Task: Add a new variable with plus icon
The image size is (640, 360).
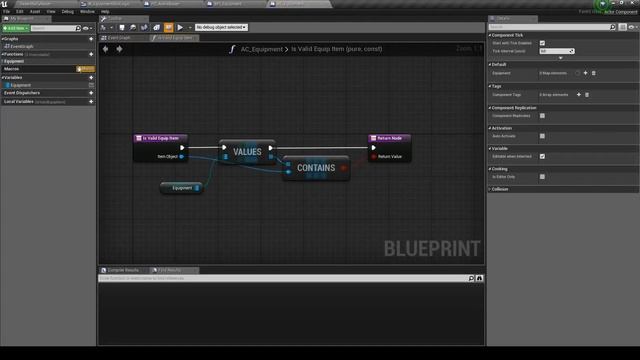Action: (91, 78)
